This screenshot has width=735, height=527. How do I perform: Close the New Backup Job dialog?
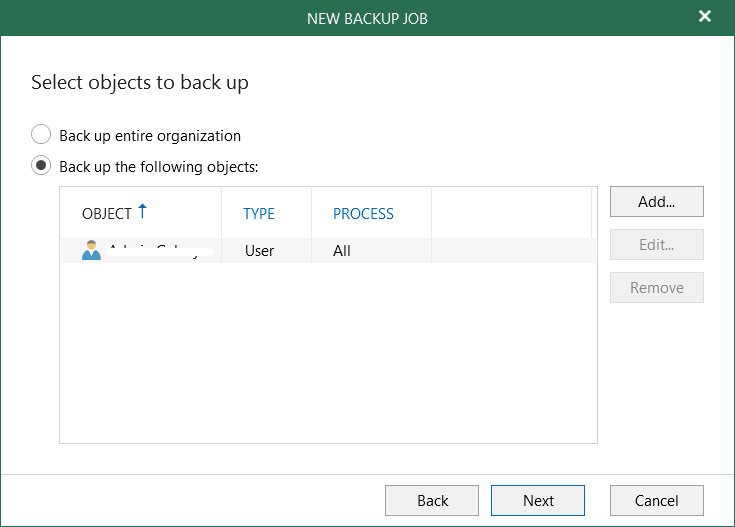[705, 17]
